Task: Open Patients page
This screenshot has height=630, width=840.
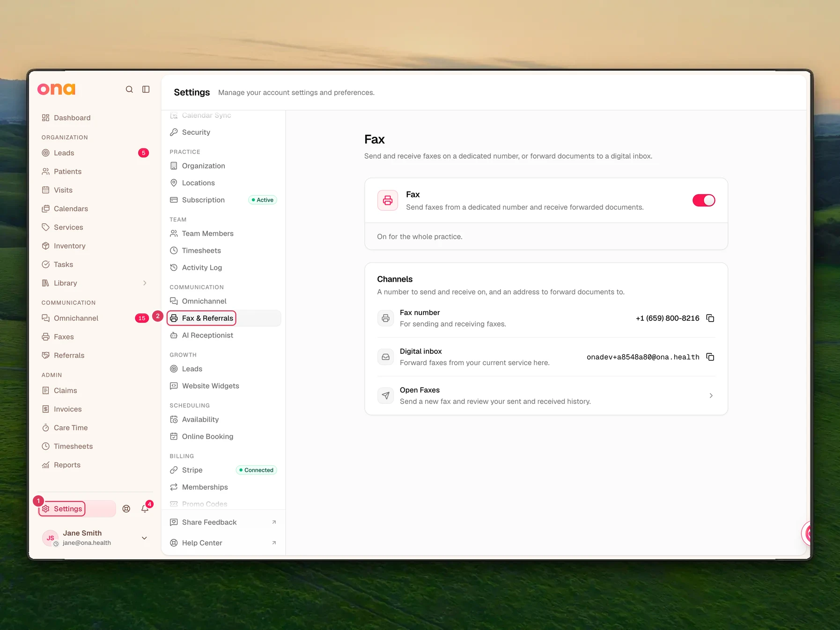Action: click(95, 172)
